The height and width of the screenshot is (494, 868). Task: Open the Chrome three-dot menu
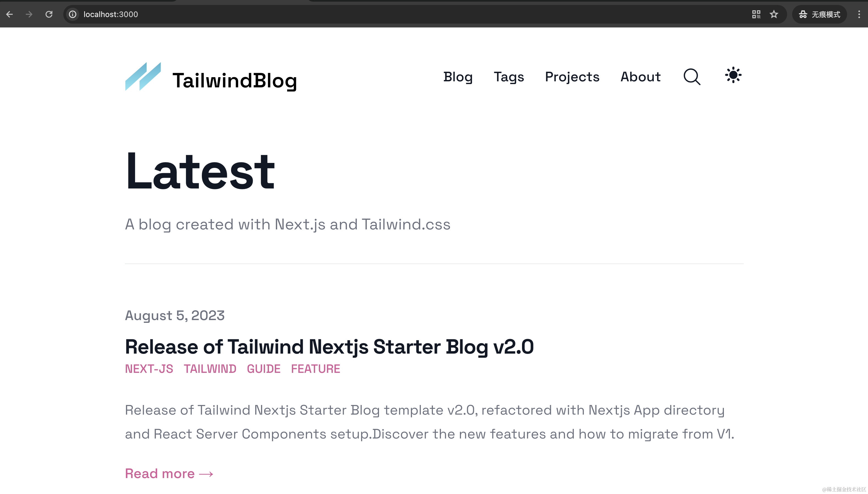[x=859, y=14]
